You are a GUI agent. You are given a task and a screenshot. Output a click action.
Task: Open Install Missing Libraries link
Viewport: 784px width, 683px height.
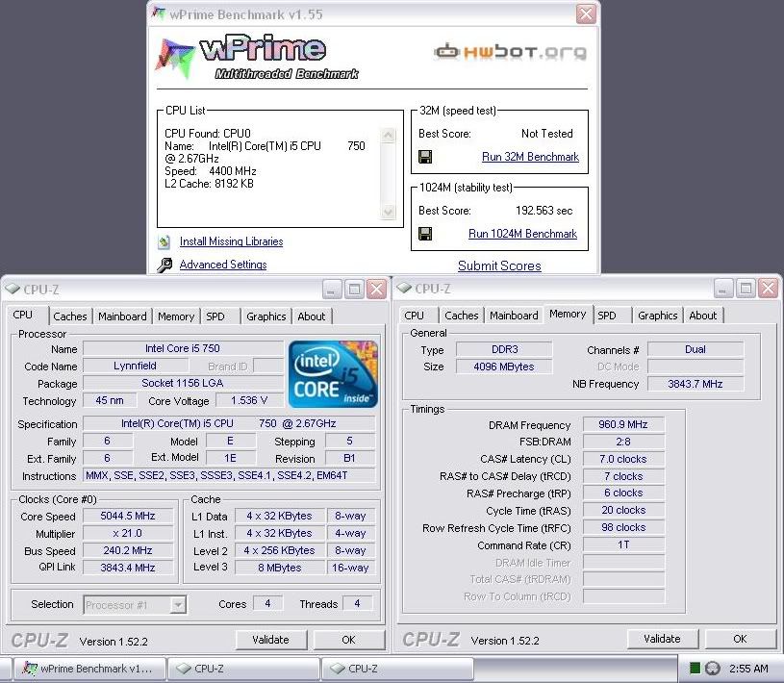click(x=231, y=241)
